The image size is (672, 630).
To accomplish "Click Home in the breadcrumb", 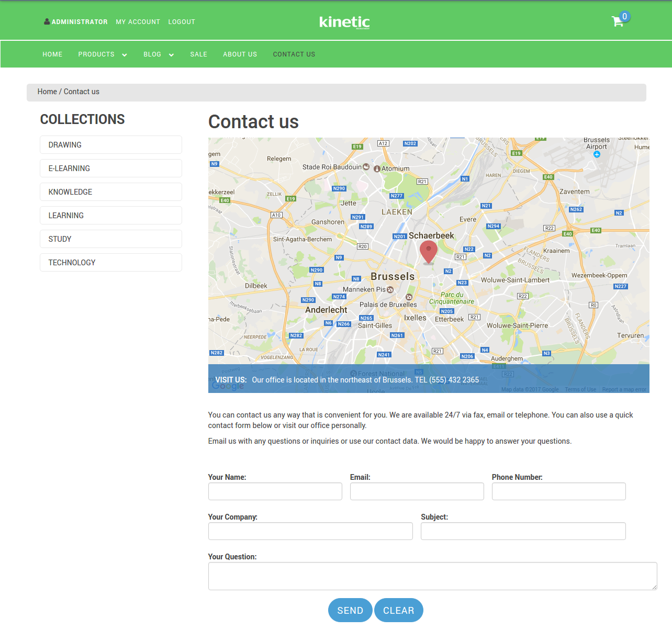I will pos(47,92).
